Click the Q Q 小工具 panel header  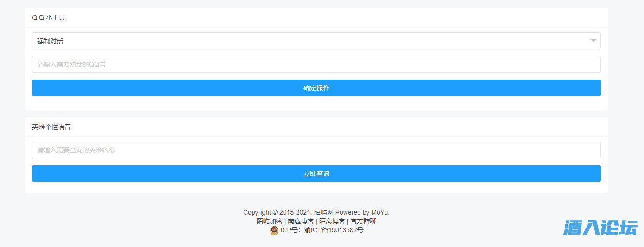click(49, 18)
